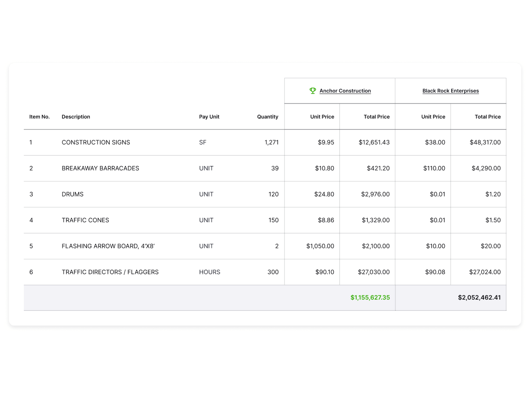Click the 1,271 quantity cell
Image resolution: width=532 pixels, height=403 pixels.
(271, 143)
